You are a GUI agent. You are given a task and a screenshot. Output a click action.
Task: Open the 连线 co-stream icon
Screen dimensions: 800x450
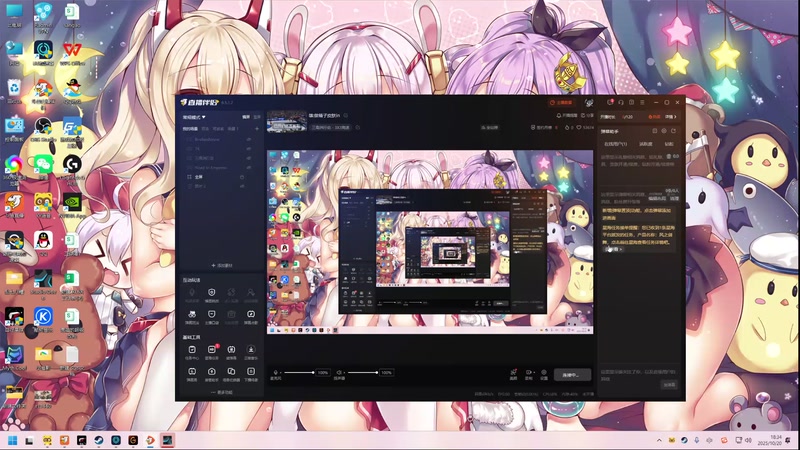(513, 374)
